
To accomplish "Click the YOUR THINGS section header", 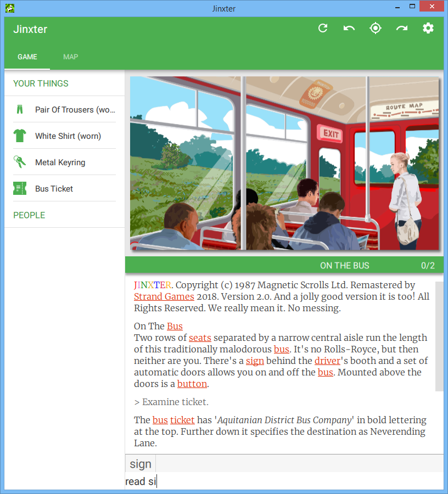I will click(x=41, y=83).
